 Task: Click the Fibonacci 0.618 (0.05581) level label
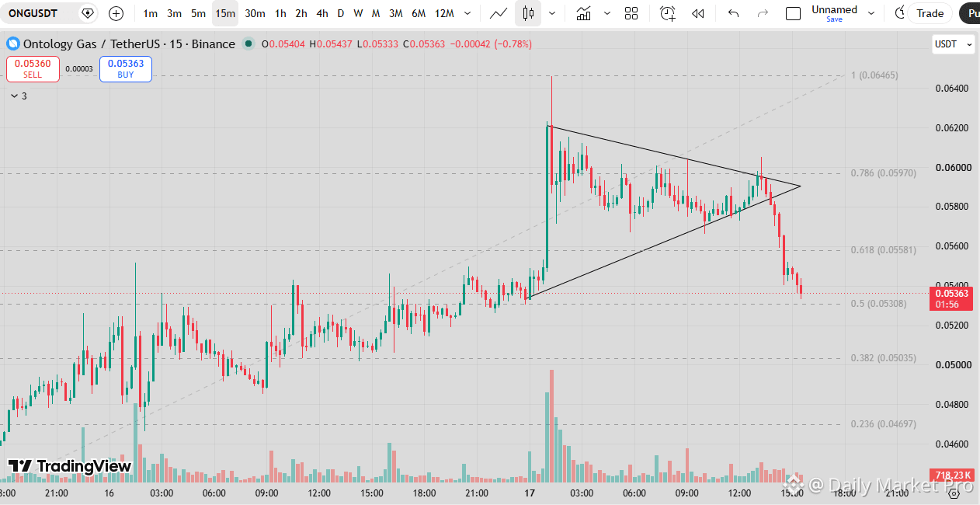click(884, 250)
